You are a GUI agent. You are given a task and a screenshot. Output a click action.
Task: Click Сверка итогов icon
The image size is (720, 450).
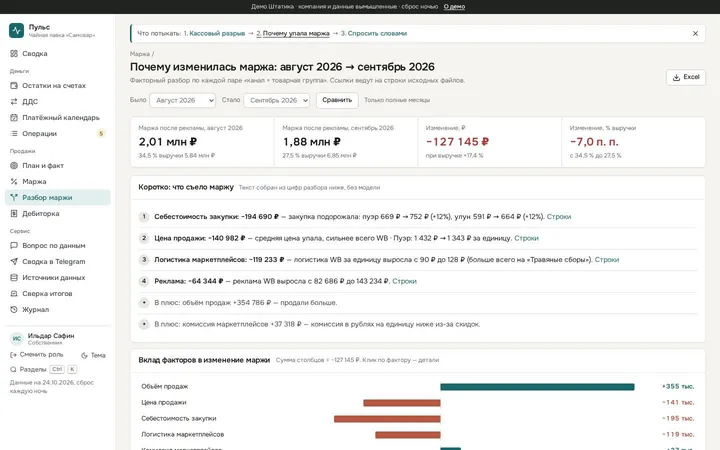click(14, 293)
